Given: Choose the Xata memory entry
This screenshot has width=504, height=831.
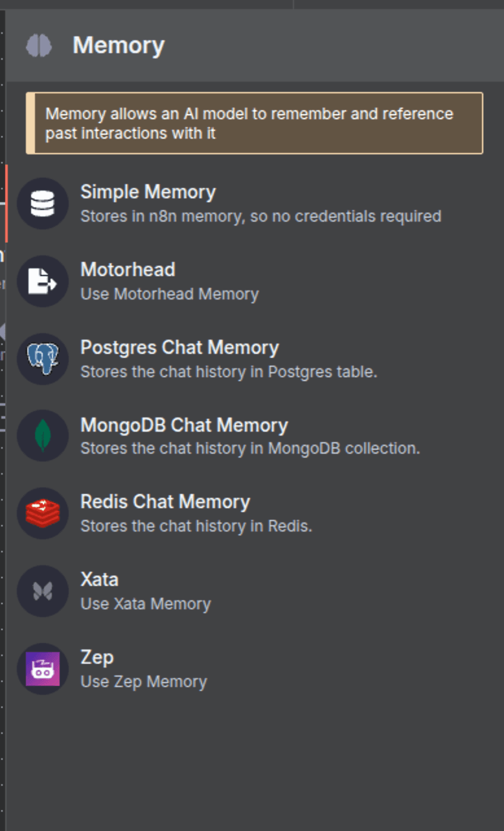Looking at the screenshot, I should pos(253,591).
